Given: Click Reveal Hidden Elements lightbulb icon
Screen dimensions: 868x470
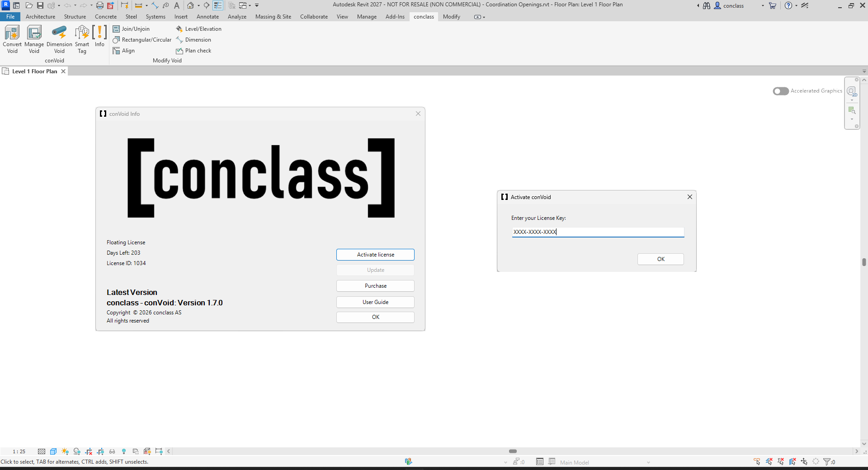Looking at the screenshot, I should [124, 451].
